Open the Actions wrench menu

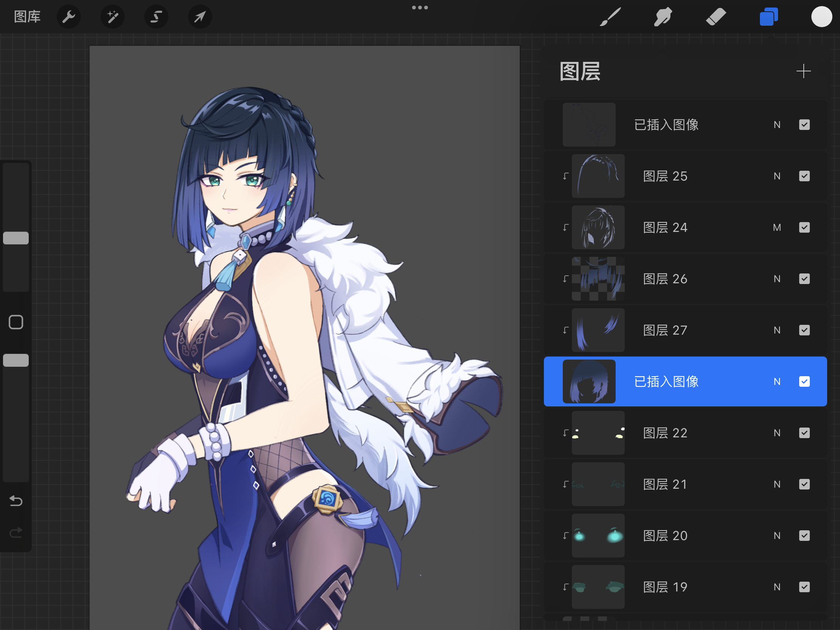pyautogui.click(x=69, y=17)
